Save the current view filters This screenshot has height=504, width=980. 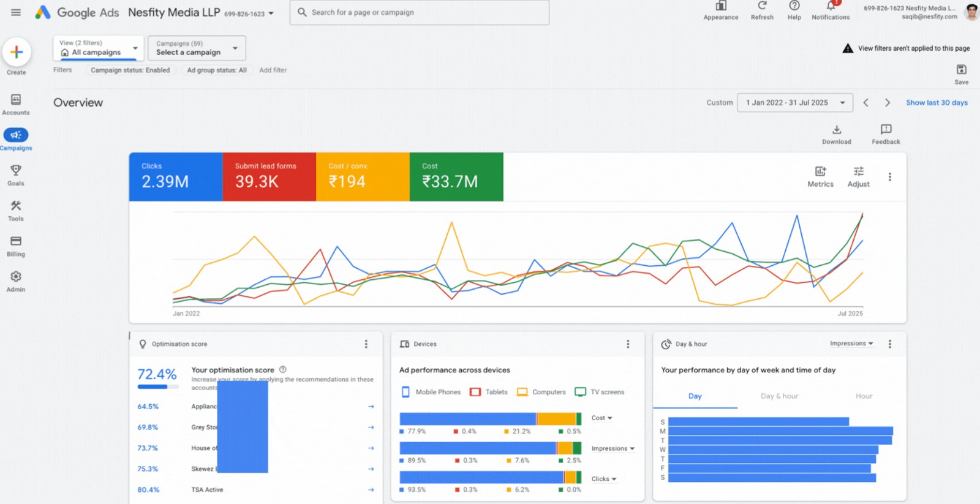click(962, 74)
